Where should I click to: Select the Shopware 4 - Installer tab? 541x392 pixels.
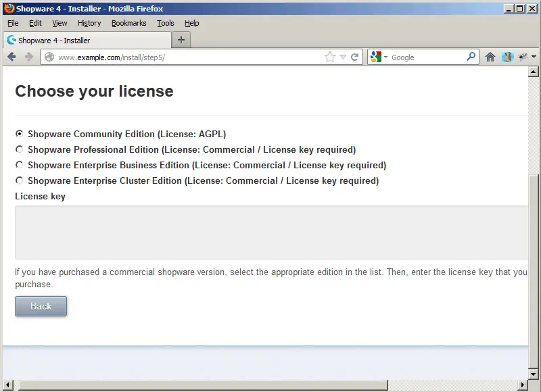(x=87, y=41)
